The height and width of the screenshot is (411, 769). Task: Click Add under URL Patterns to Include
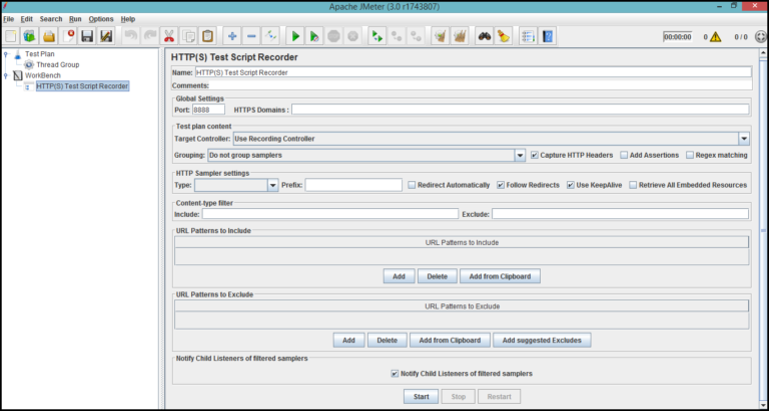(x=399, y=276)
